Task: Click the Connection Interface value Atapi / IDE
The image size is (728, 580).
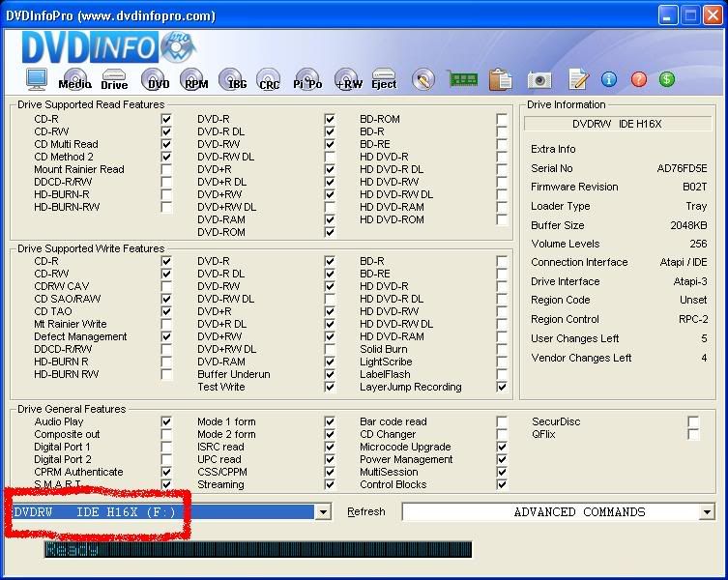Action: click(684, 262)
